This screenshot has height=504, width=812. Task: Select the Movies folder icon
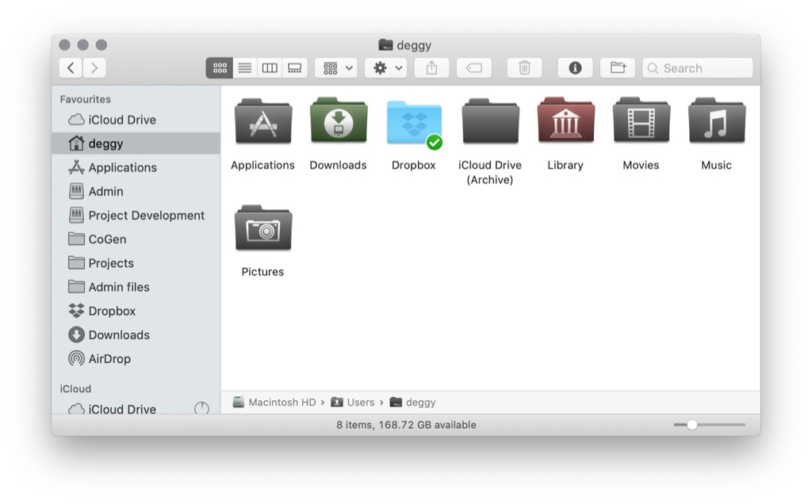coord(641,121)
